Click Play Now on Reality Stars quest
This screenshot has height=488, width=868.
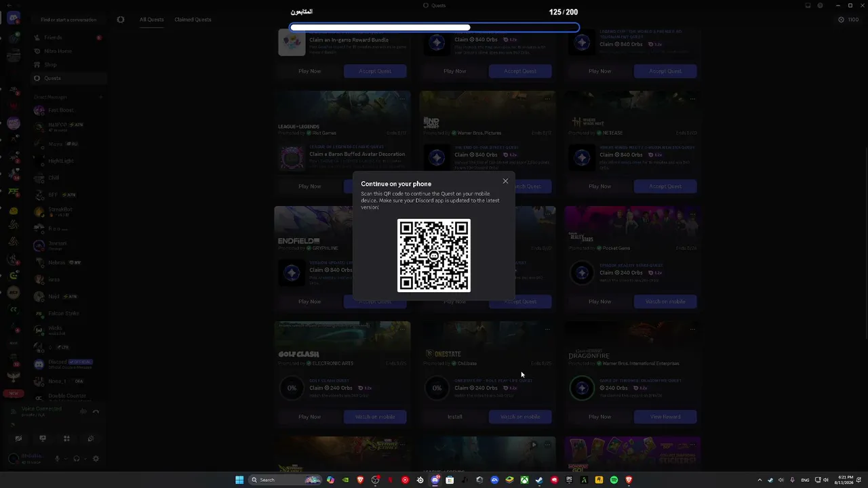tap(600, 302)
